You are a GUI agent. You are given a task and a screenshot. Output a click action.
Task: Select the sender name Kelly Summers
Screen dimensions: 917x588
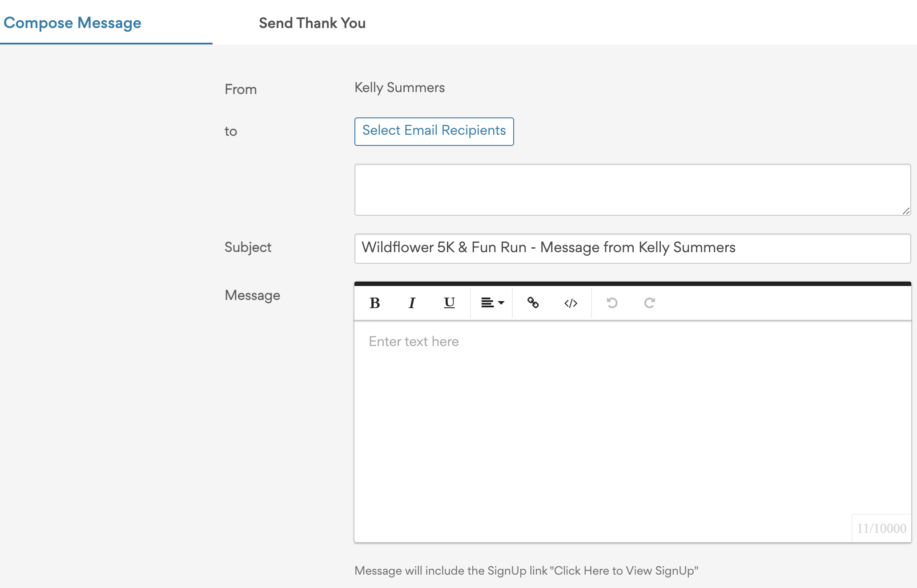coord(399,88)
